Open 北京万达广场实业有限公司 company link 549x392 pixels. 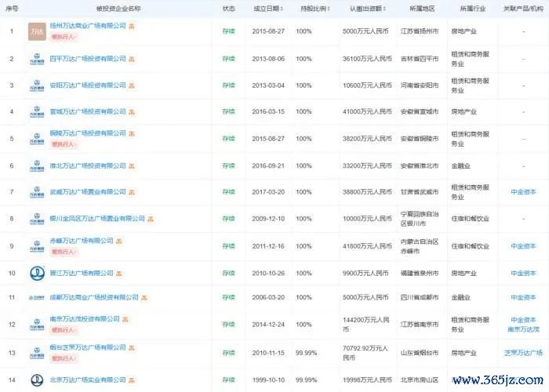coord(88,379)
